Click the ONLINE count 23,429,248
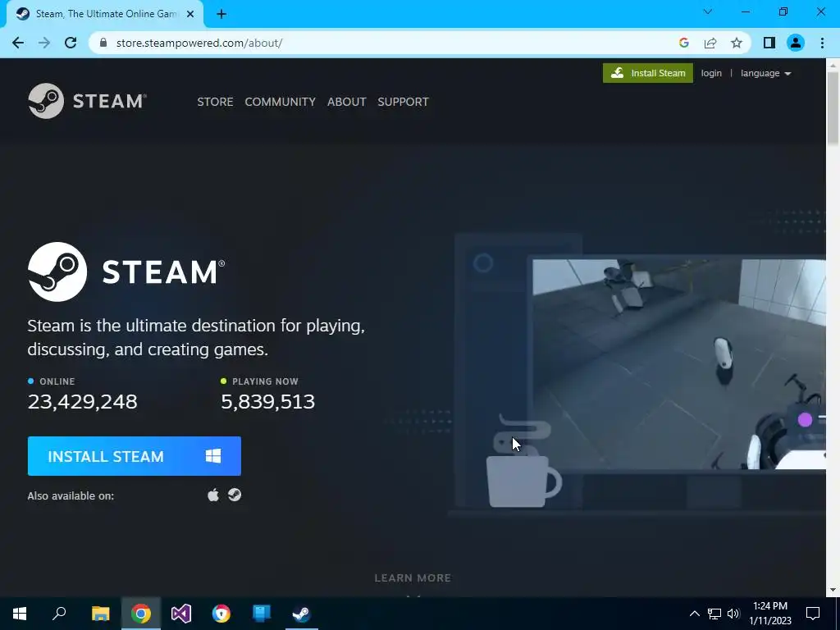Image resolution: width=840 pixels, height=630 pixels. click(83, 402)
